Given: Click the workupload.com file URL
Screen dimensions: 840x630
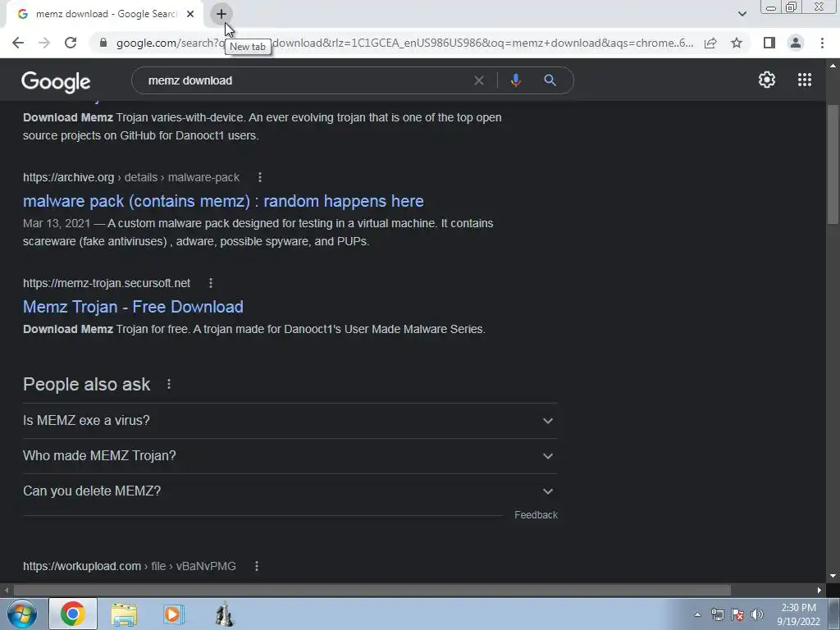Looking at the screenshot, I should tap(129, 566).
